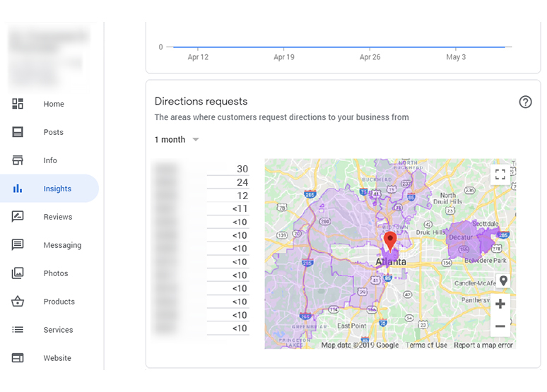
Task: Open the Services section
Action: click(x=58, y=330)
